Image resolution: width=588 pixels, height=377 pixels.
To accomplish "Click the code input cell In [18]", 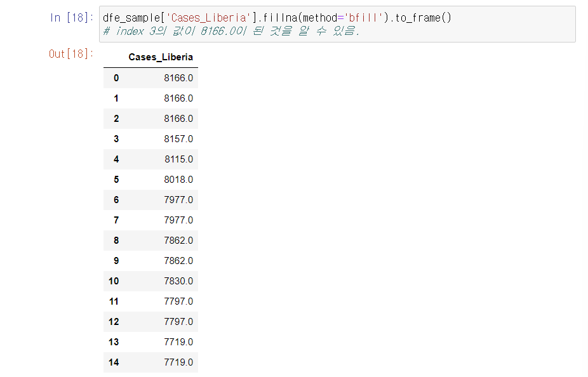I will point(337,24).
